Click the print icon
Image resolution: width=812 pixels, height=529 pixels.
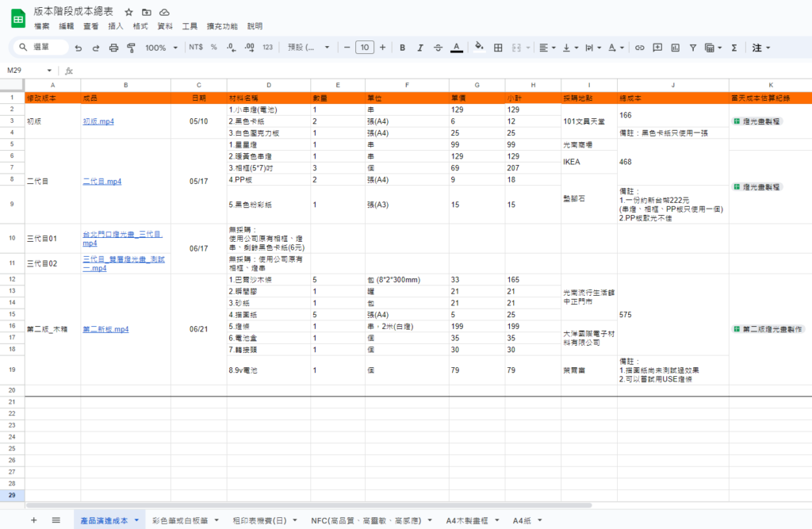point(113,48)
